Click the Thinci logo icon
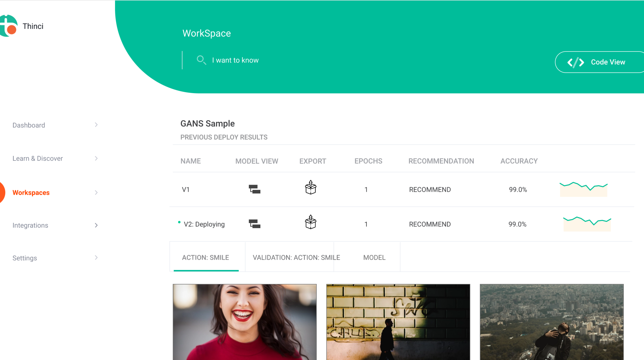Screen dimensions: 644x360 point(9,26)
